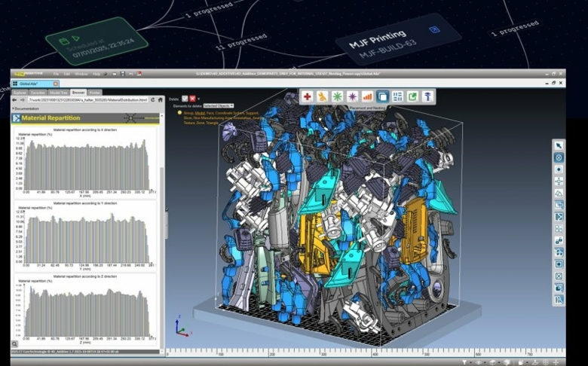The height and width of the screenshot is (366, 588).
Task: Navigate forward with the browser arrow
Action: point(23,99)
